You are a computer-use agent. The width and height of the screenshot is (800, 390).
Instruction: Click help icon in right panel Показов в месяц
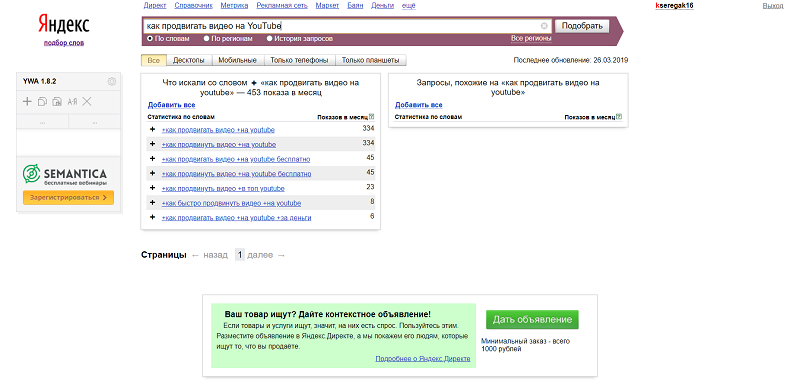point(619,117)
